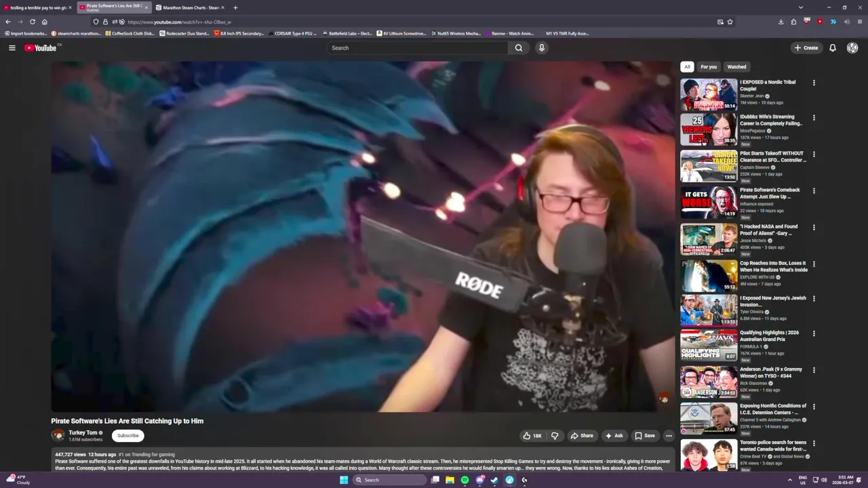
Task: Reload the current page
Action: click(32, 22)
